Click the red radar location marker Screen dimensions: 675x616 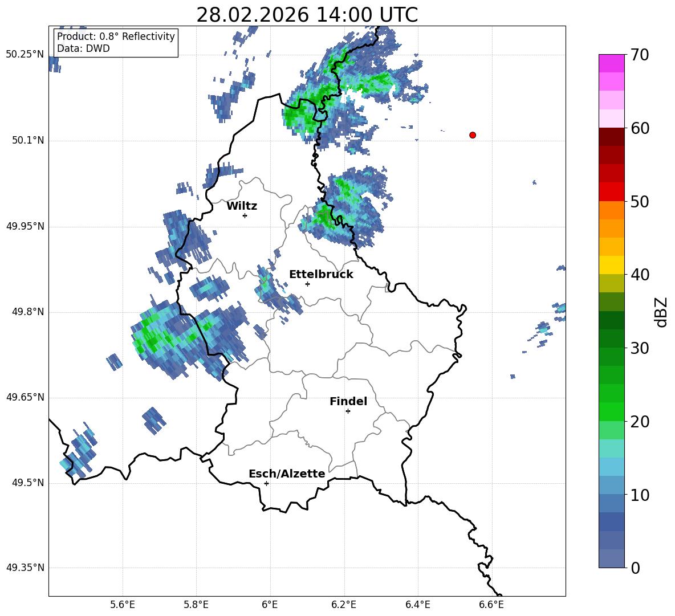coord(473,135)
